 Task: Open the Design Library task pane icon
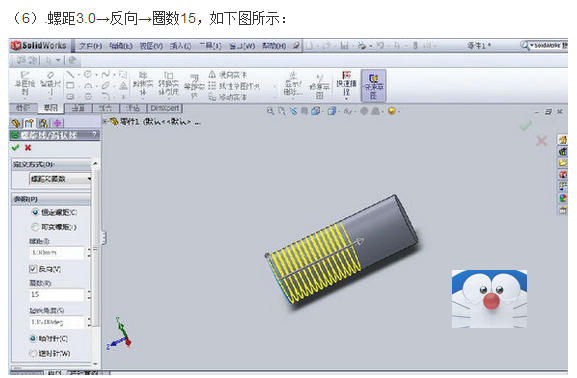coord(563,151)
